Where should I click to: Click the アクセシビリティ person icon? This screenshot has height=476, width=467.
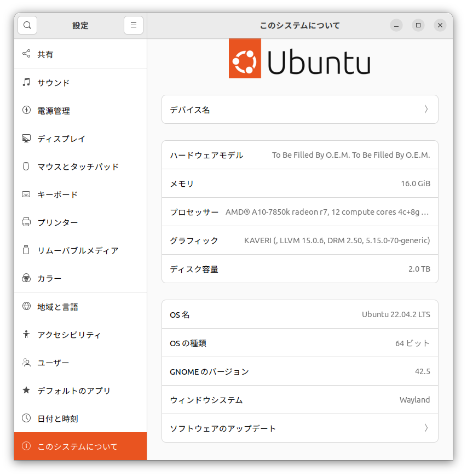tap(26, 335)
